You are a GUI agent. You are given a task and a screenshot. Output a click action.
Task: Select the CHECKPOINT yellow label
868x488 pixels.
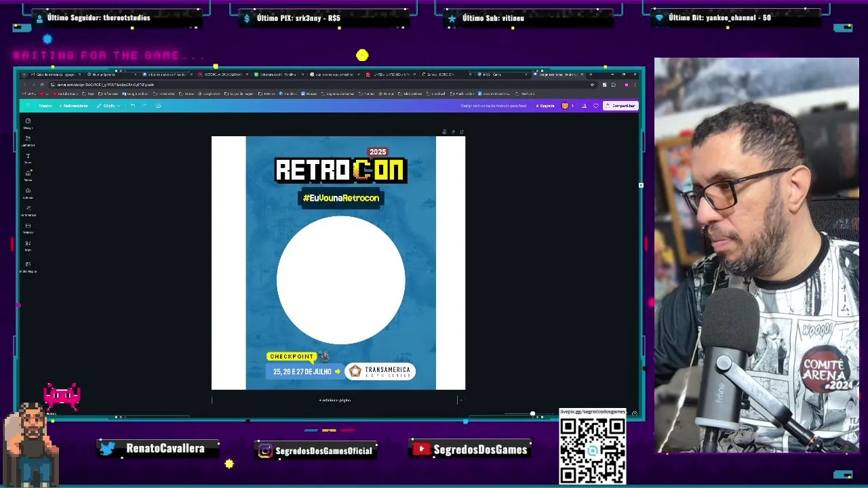point(292,357)
